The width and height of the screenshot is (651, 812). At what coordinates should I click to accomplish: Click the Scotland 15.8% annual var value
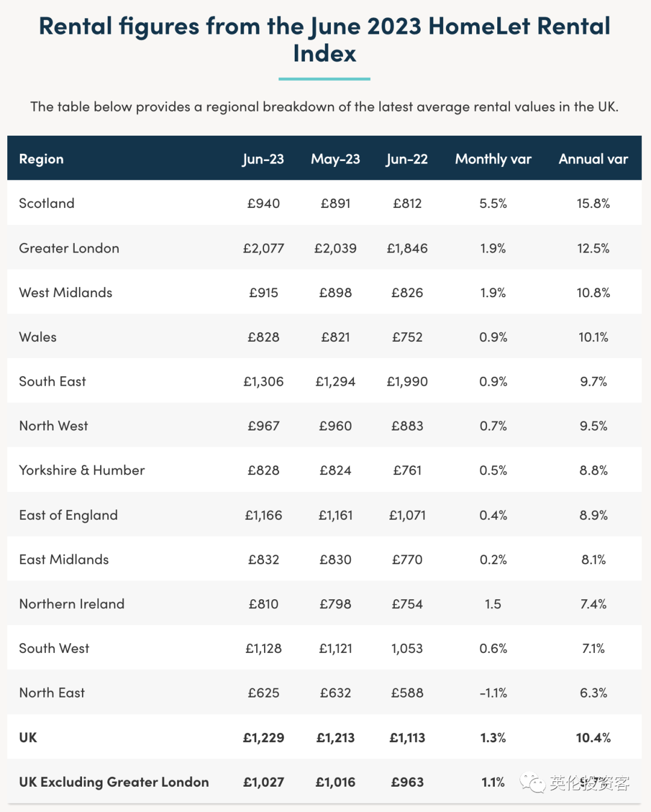tap(593, 203)
